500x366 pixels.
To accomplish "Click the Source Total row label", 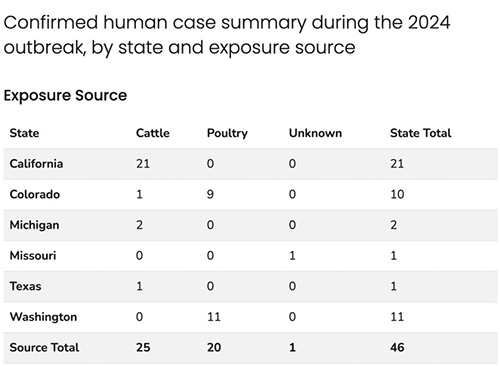I will pyautogui.click(x=44, y=348).
